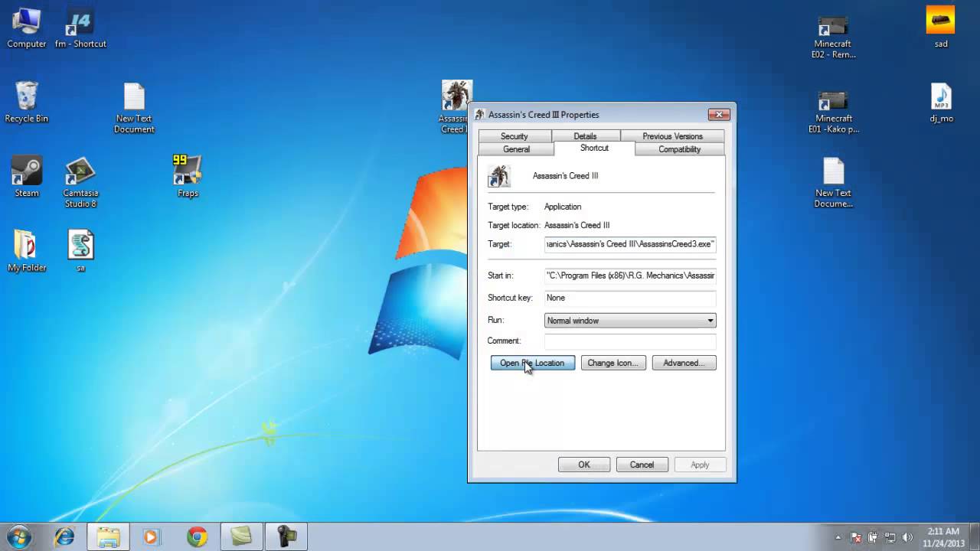
Task: Click the Change Icon... button
Action: (x=612, y=363)
